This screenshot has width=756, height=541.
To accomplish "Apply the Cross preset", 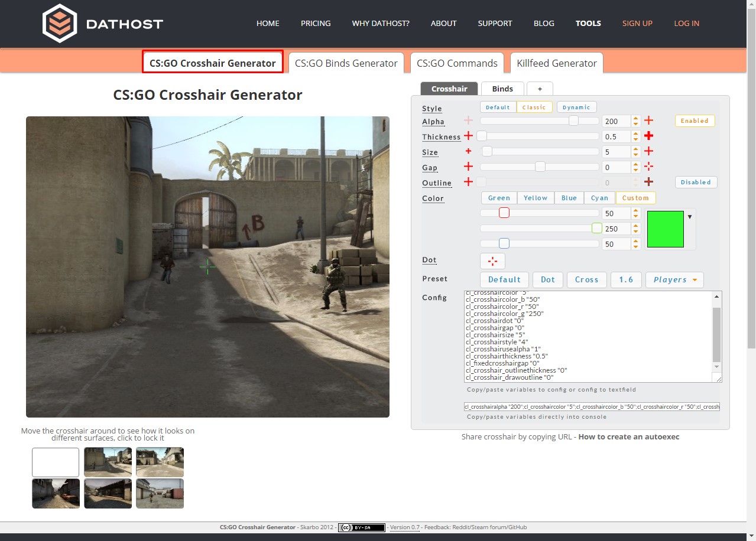I will tap(587, 279).
